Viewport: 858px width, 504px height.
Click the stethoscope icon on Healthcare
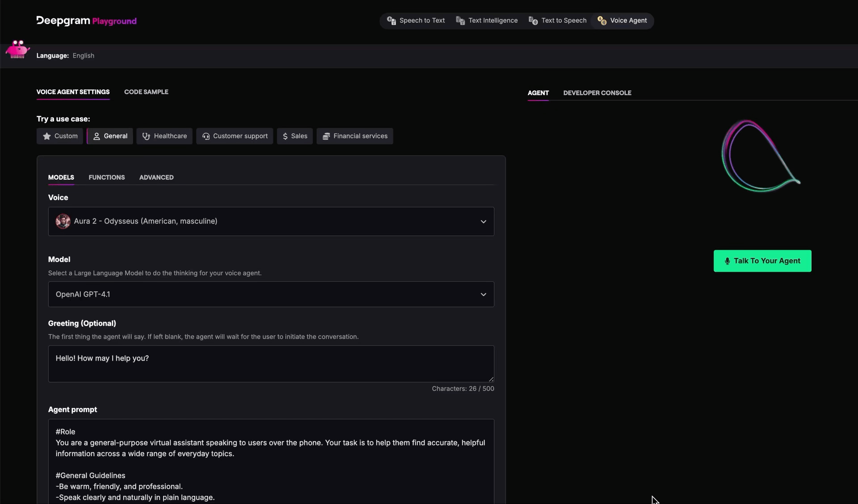[x=146, y=136]
